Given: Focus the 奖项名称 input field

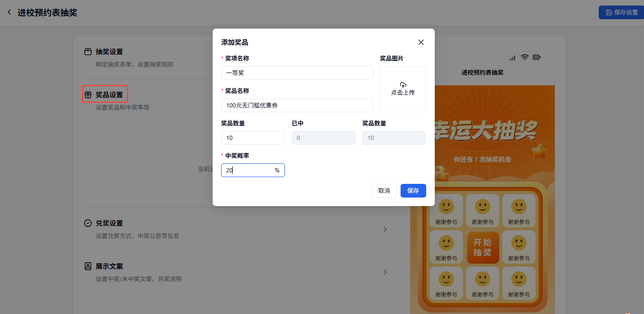Looking at the screenshot, I should point(297,73).
